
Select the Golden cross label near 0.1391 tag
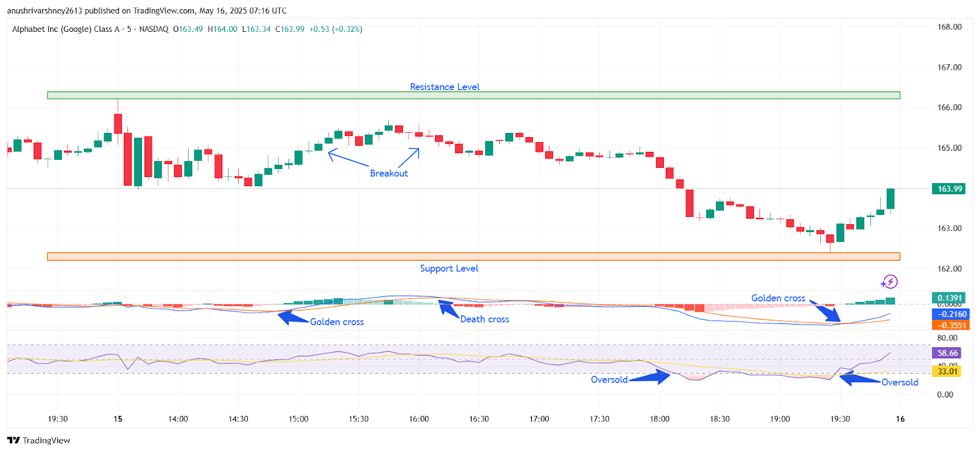pos(778,298)
